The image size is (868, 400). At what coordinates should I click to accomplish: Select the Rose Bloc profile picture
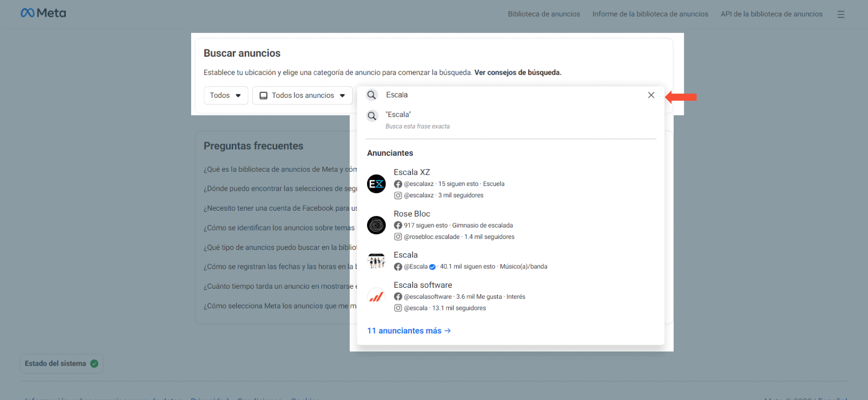click(x=376, y=225)
